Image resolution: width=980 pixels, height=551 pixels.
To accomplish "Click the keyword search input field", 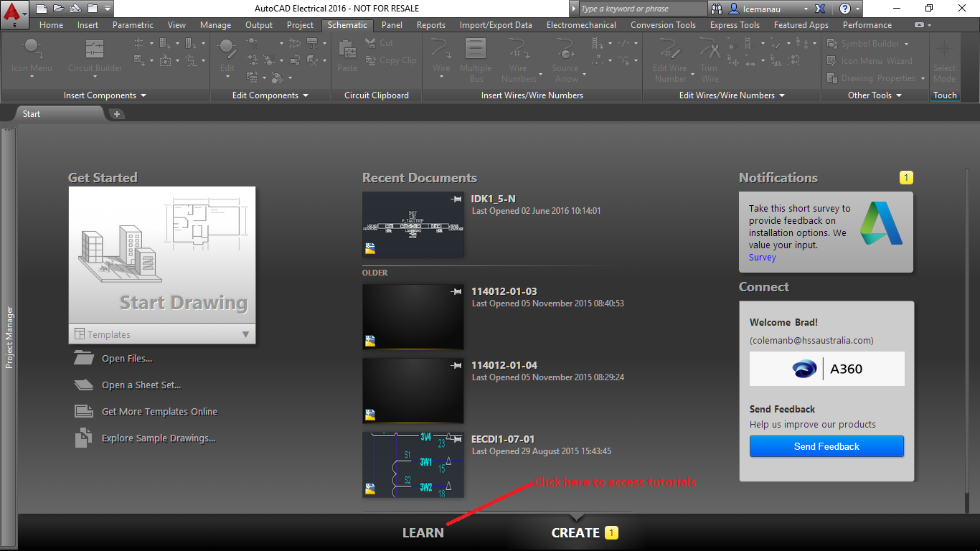I will pyautogui.click(x=643, y=9).
